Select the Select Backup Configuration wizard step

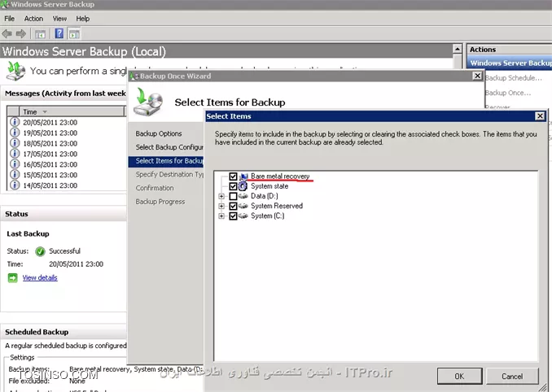point(169,147)
